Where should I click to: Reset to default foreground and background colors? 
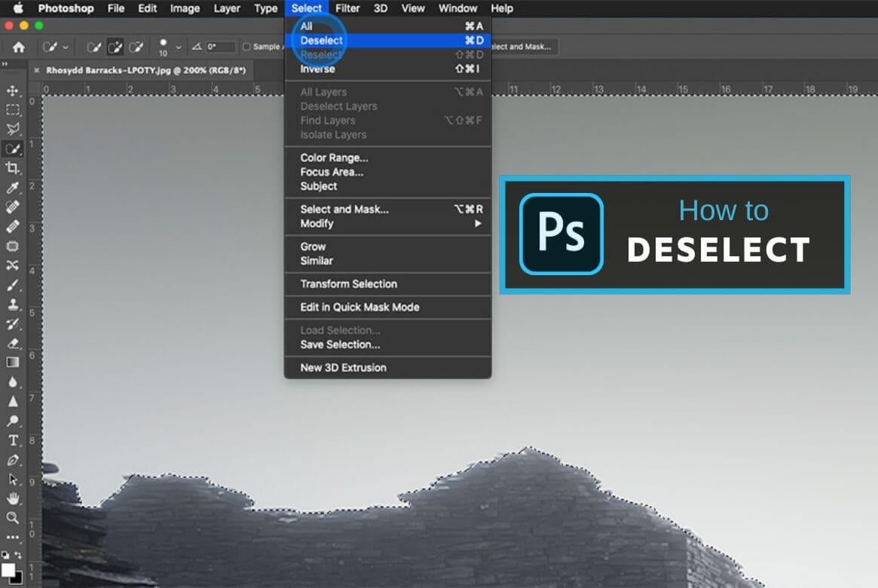[x=5, y=555]
